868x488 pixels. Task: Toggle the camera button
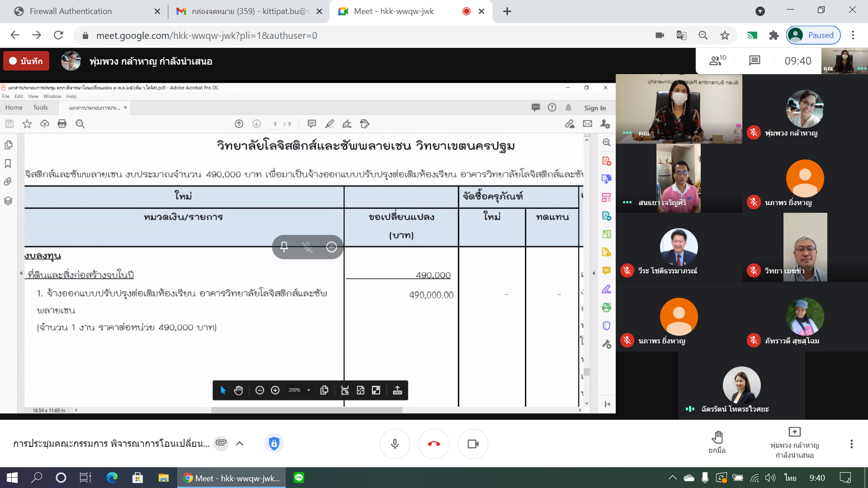tap(473, 444)
